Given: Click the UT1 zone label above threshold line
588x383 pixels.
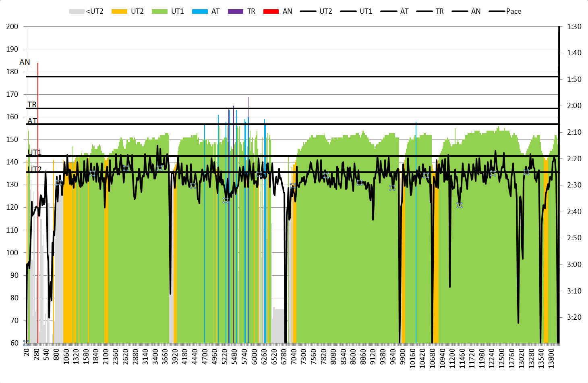Looking at the screenshot, I should coord(35,152).
